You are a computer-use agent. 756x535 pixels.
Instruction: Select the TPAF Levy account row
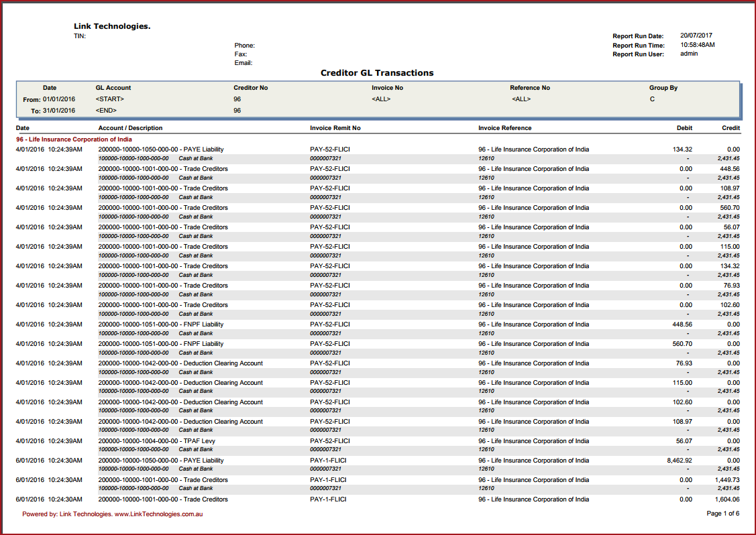[156, 441]
